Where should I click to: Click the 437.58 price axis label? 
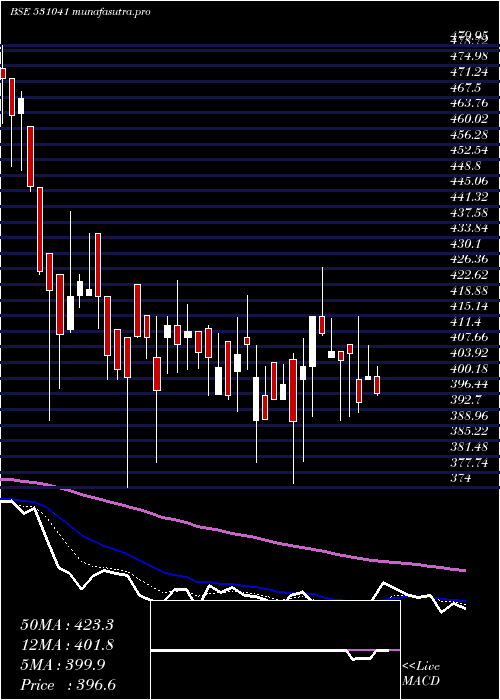pyautogui.click(x=469, y=212)
